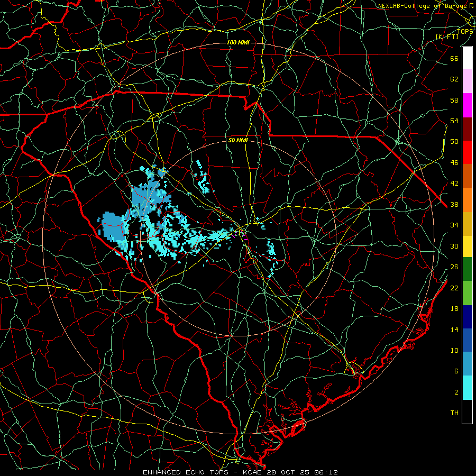476x476 pixels.
Task: Click the magenta echo pixels near radar center
Action: coord(240,235)
